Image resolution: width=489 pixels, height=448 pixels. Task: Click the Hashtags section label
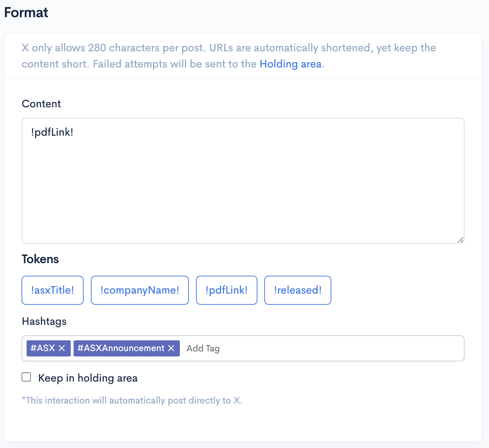(x=44, y=321)
